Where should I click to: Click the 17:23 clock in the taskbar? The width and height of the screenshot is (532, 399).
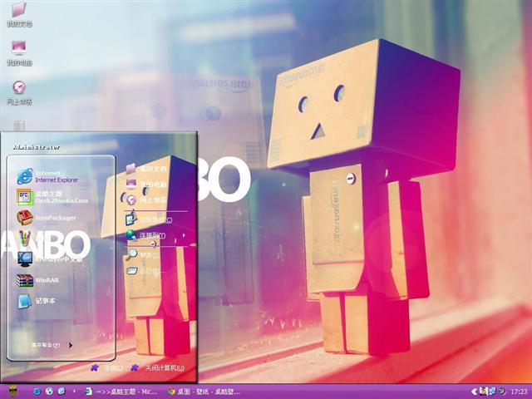(519, 392)
